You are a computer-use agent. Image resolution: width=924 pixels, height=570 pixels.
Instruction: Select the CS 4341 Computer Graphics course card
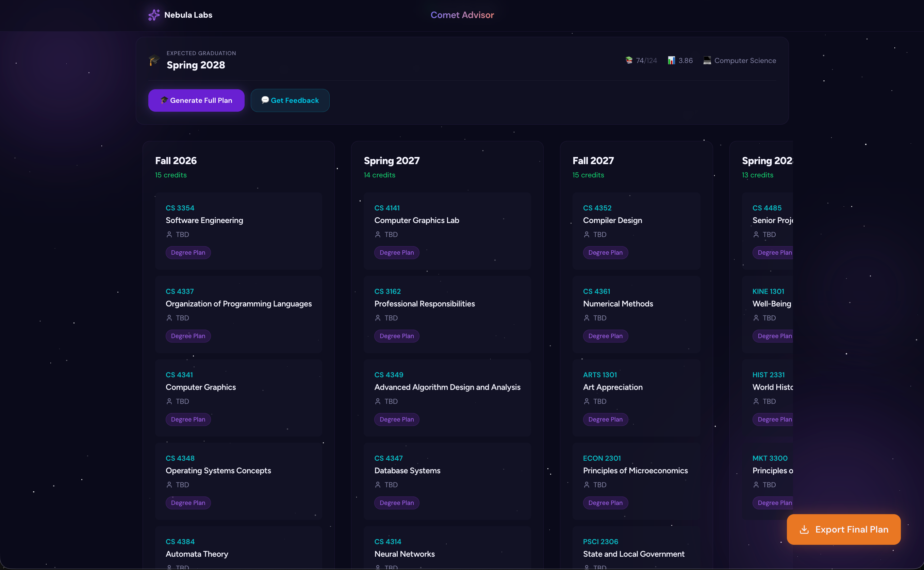tap(238, 398)
